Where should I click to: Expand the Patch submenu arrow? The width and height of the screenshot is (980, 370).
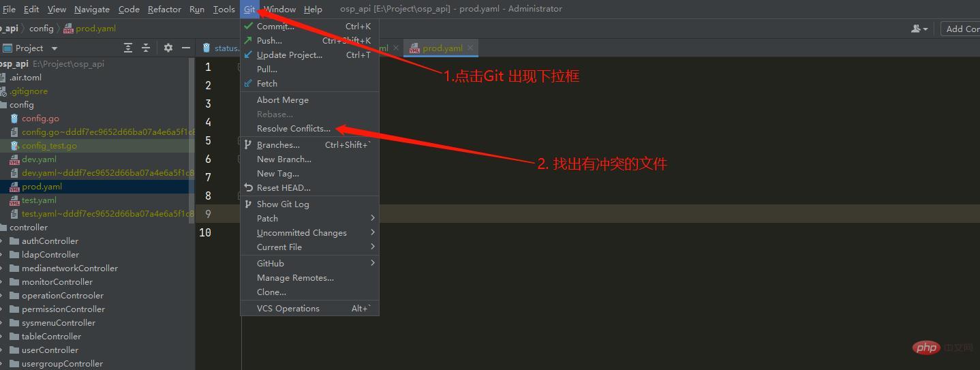coord(372,218)
